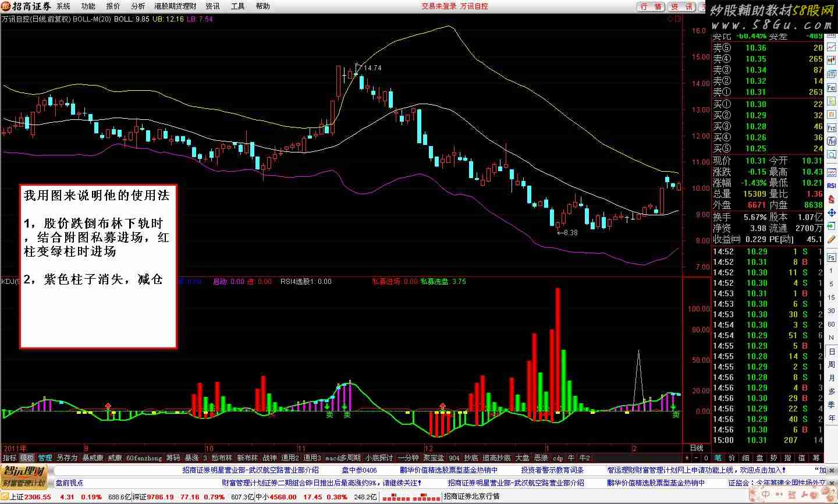Select the 周 weekly period in sidebar
This screenshot has width=838, height=504.
pyautogui.click(x=832, y=365)
